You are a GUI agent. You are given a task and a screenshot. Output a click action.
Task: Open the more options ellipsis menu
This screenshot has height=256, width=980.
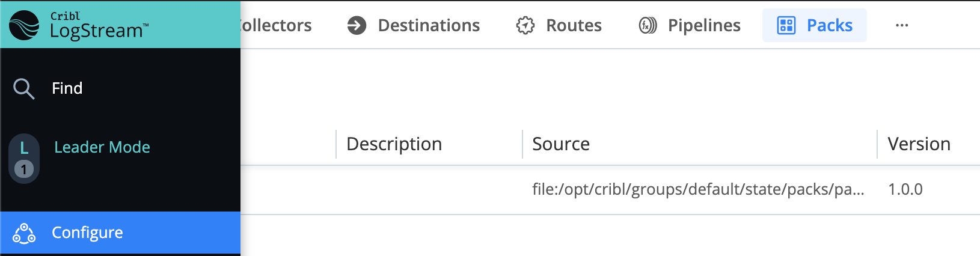point(902,25)
